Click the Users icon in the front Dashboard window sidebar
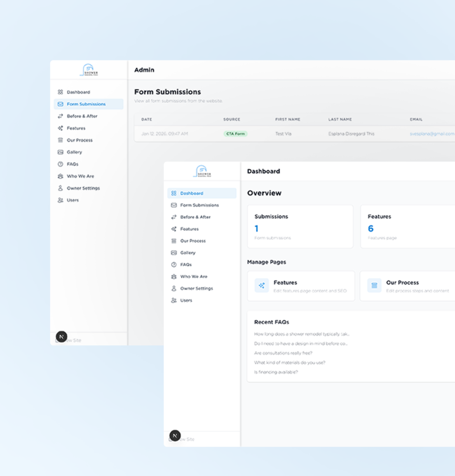 tap(174, 300)
